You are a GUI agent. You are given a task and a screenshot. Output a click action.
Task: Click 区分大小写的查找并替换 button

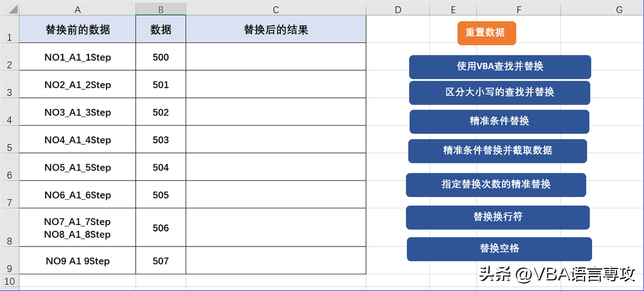point(500,92)
